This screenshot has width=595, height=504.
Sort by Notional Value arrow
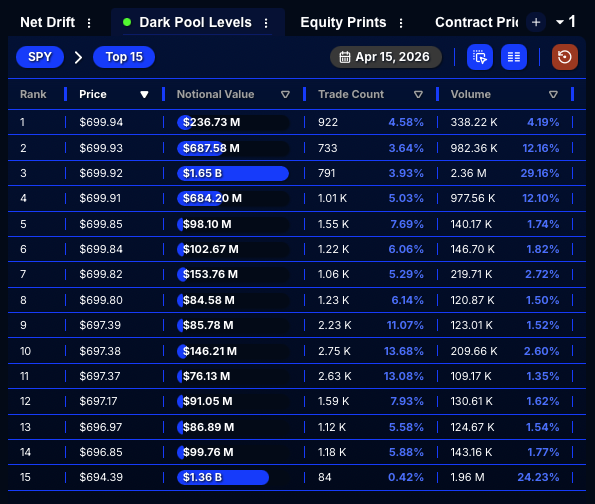(285, 94)
